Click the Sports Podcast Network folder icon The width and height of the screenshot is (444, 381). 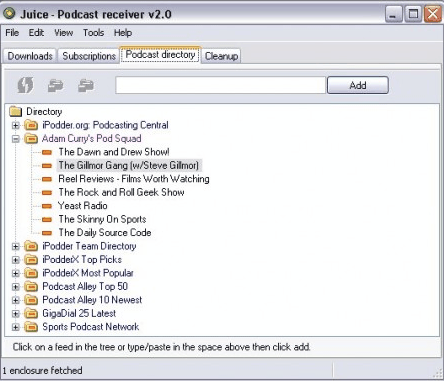click(x=31, y=327)
